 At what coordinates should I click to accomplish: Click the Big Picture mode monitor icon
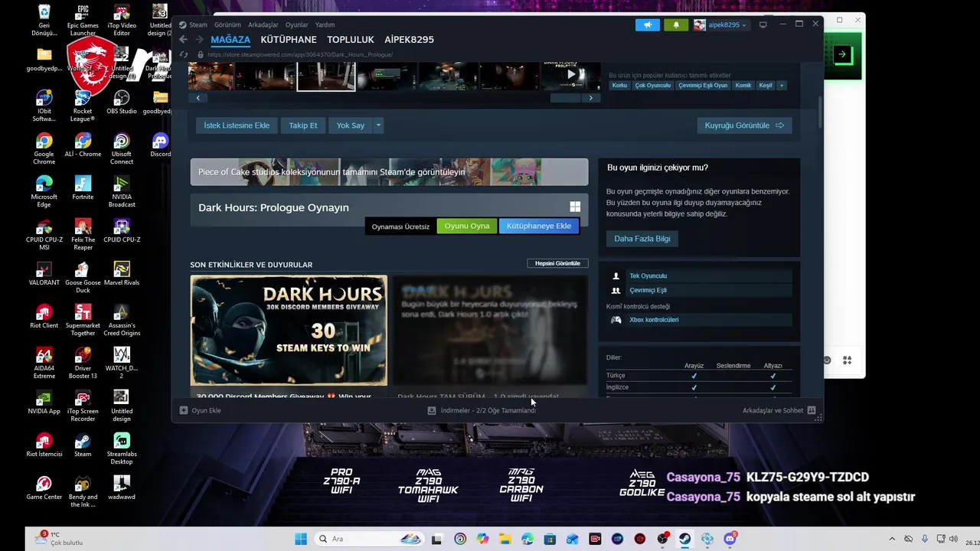(763, 24)
